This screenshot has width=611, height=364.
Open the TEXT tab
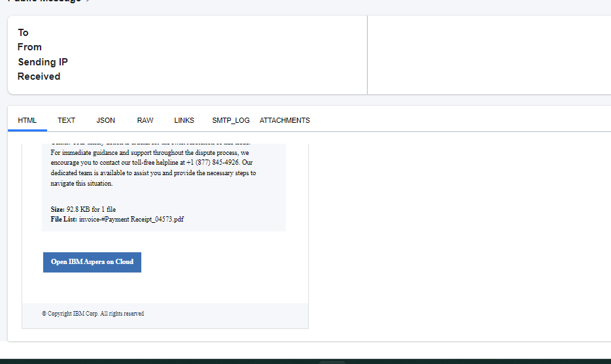point(66,120)
